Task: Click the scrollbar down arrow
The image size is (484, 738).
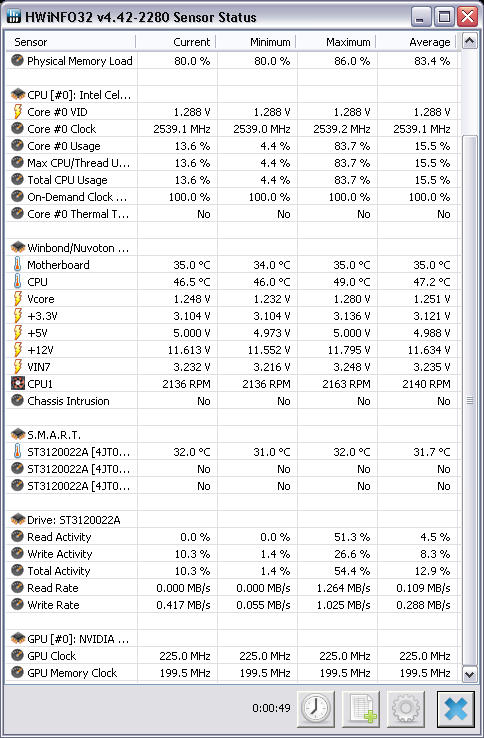Action: tap(469, 674)
